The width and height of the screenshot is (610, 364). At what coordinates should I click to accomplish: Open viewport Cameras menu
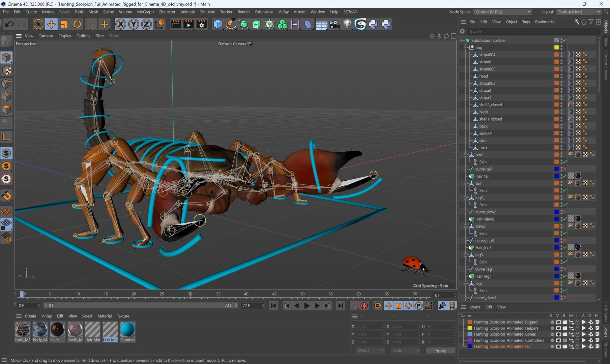(46, 36)
